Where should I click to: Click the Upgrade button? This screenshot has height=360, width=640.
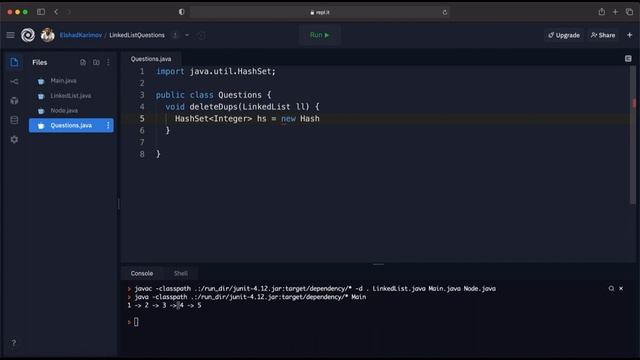point(564,35)
